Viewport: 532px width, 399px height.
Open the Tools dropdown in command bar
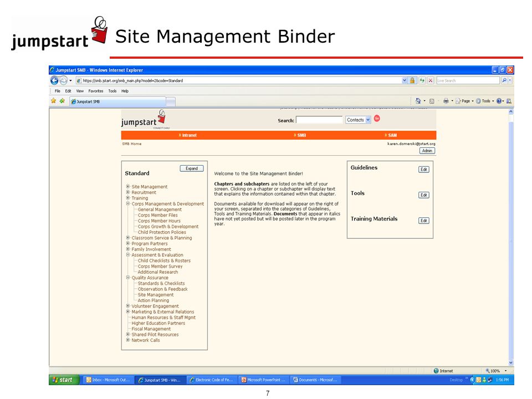point(484,101)
